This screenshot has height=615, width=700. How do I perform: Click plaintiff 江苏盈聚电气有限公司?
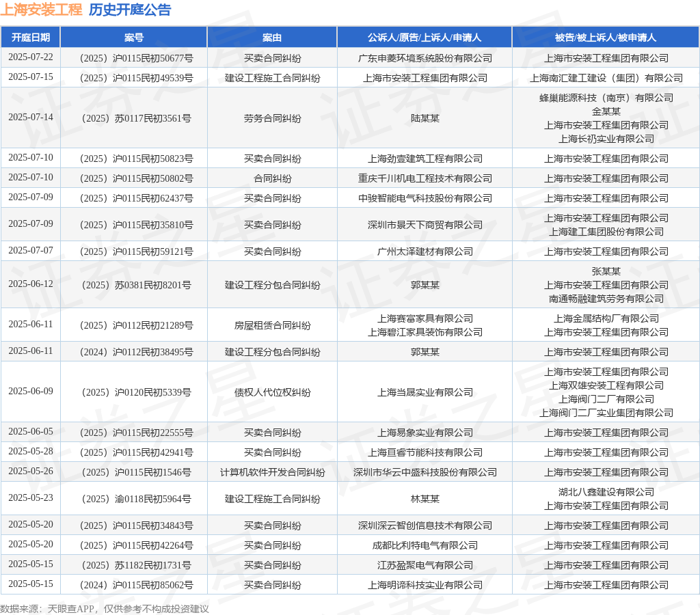pyautogui.click(x=425, y=566)
